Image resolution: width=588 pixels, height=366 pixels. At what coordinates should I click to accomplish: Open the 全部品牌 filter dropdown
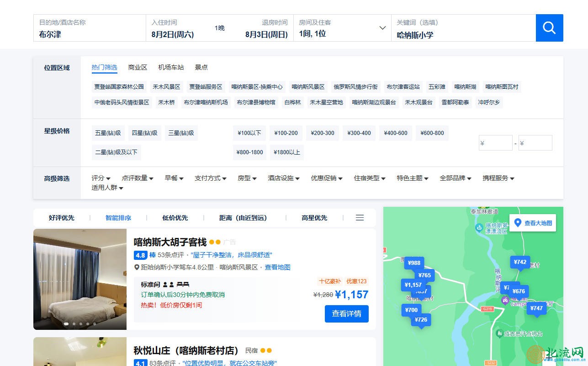[x=456, y=178]
